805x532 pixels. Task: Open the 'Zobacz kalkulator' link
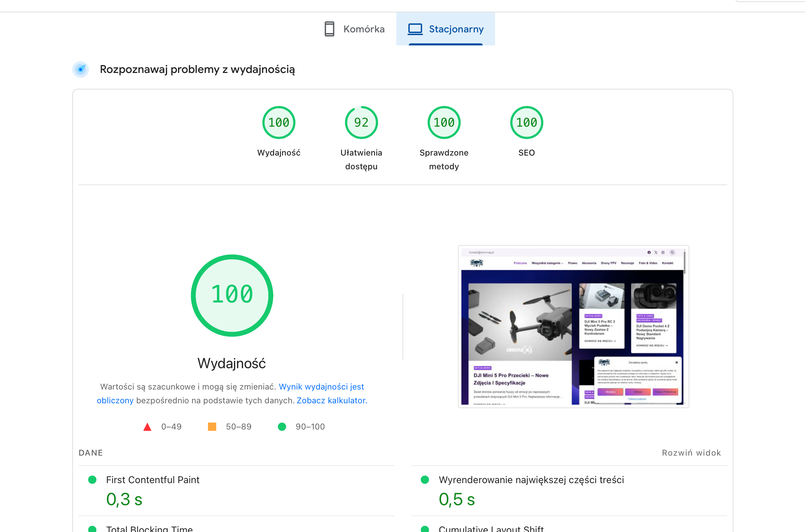(x=331, y=401)
